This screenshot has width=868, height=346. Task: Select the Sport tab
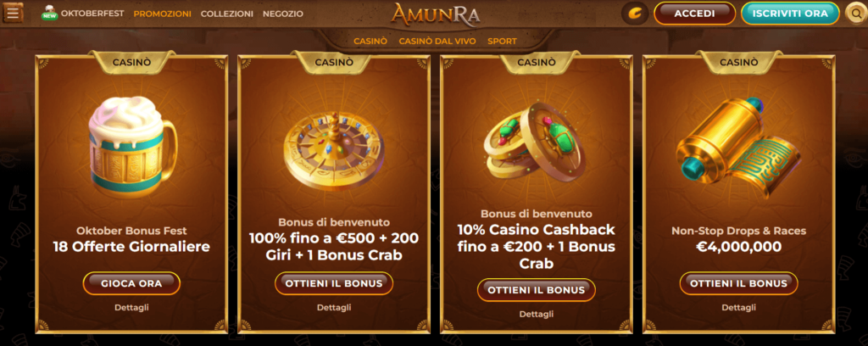(502, 41)
